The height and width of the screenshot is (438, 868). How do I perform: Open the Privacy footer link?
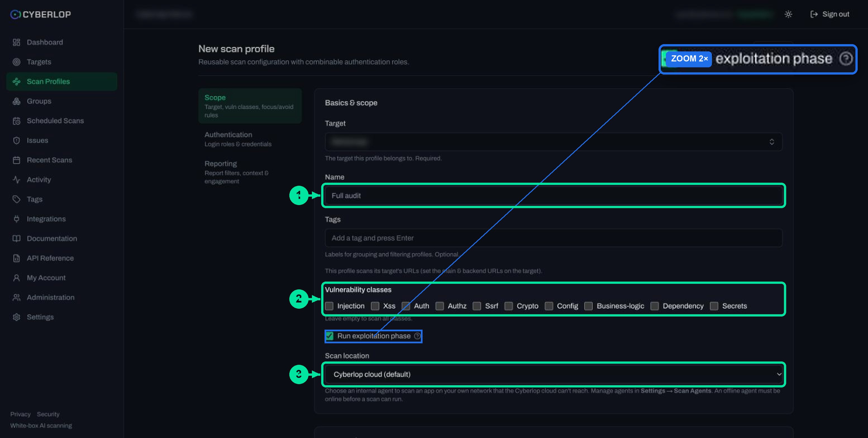[x=20, y=414]
